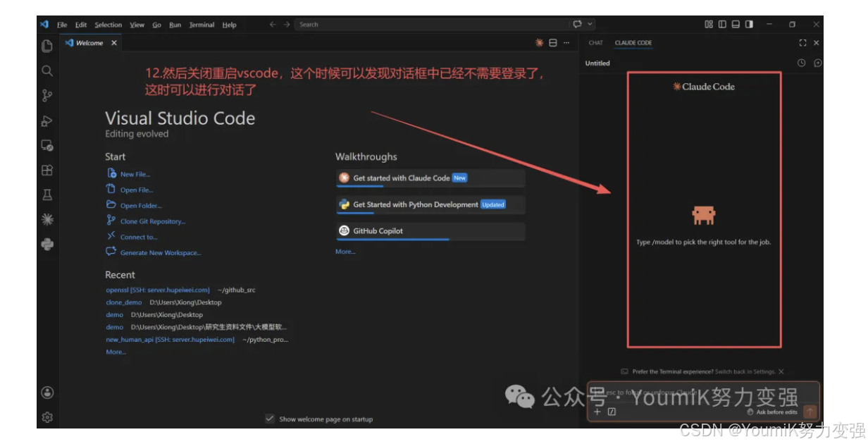
Task: Open the Run menu
Action: (x=175, y=25)
